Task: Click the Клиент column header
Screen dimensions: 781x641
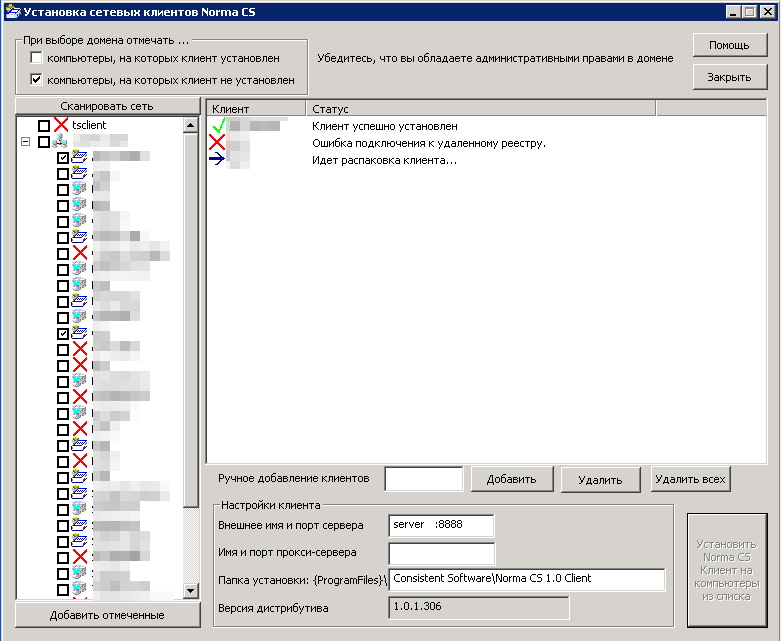Action: tap(256, 109)
